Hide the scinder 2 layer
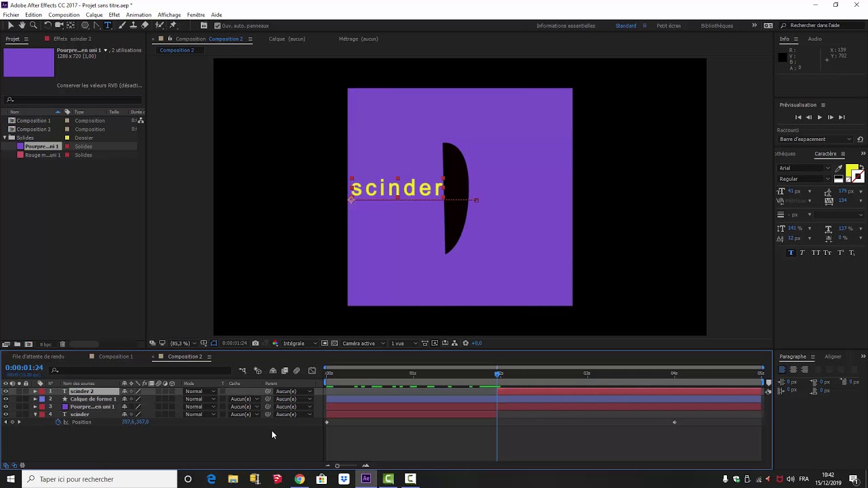This screenshot has width=868, height=488. point(5,392)
